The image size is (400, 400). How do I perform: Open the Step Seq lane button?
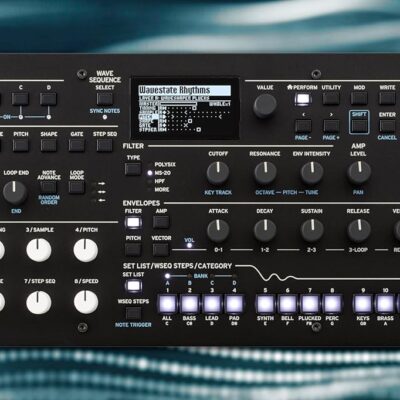point(105,145)
